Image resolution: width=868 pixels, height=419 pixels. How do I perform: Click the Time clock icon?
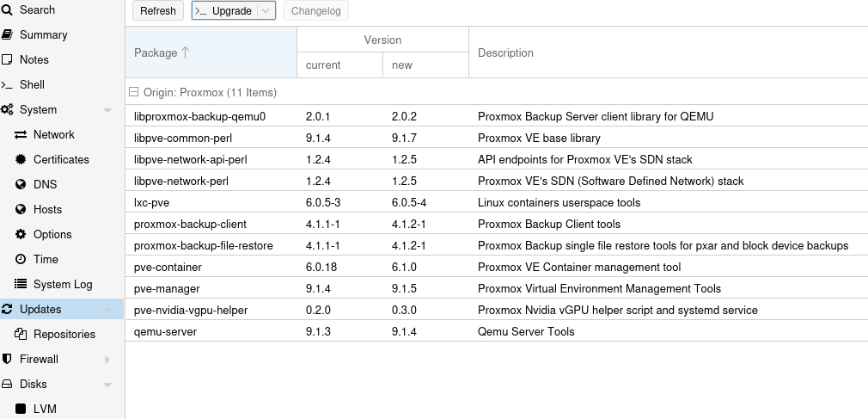(21, 260)
